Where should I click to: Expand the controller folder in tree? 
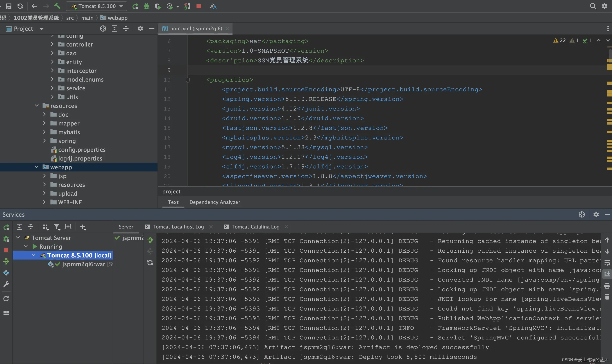tap(52, 44)
